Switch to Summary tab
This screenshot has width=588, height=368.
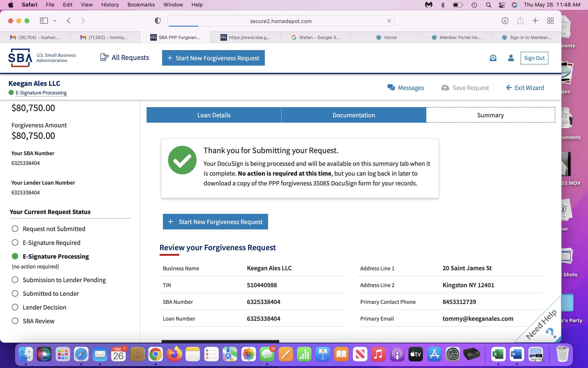tap(491, 115)
